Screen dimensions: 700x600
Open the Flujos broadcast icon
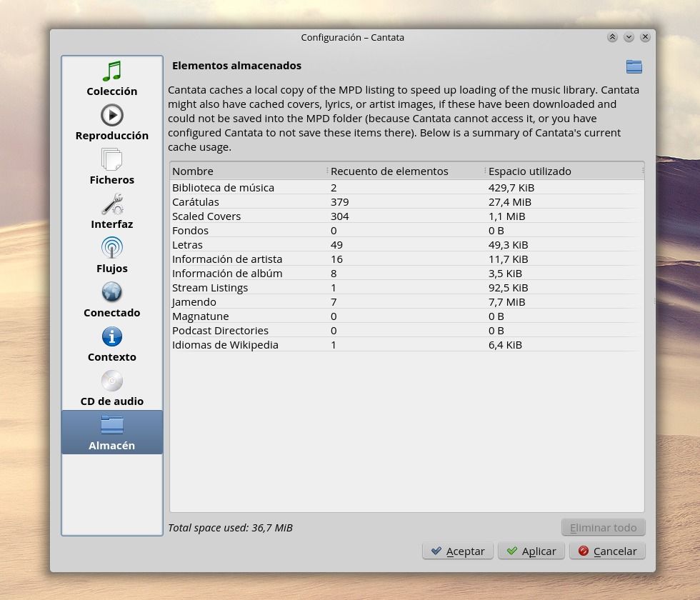[x=112, y=248]
